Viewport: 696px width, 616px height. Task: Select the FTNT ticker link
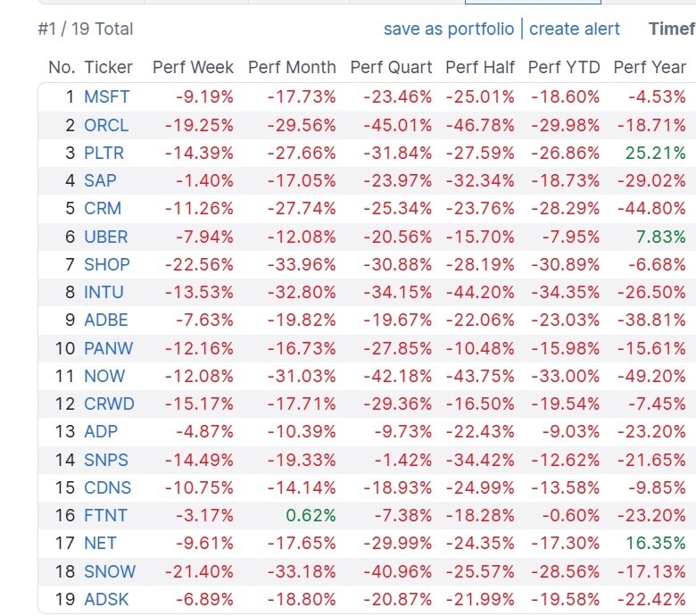click(105, 515)
